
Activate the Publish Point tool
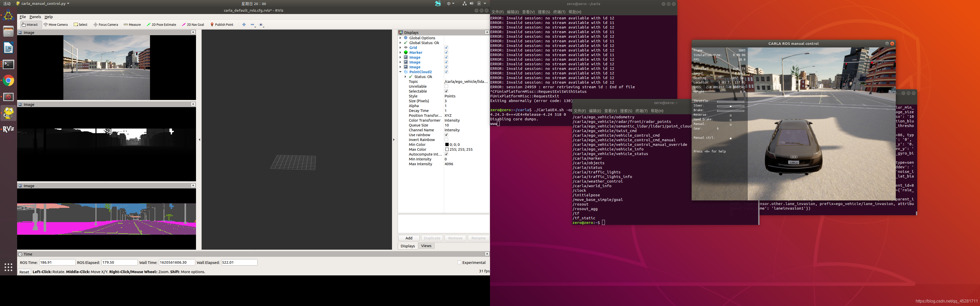tap(222, 25)
